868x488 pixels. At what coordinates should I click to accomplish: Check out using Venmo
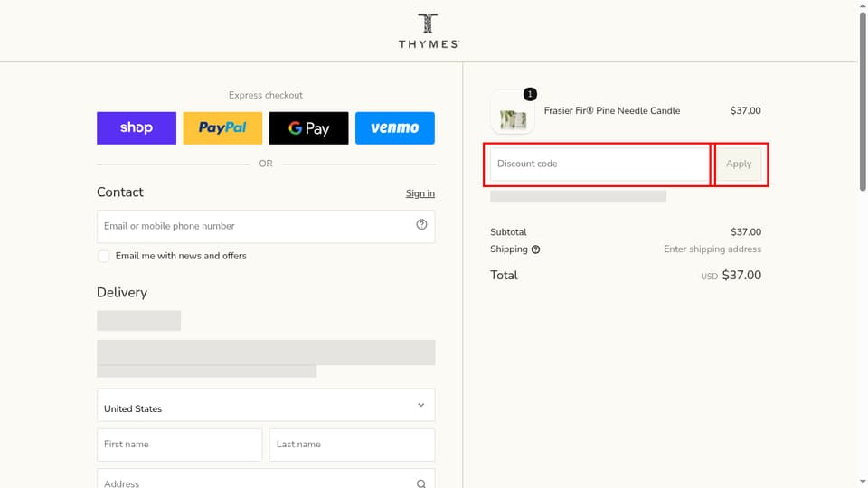[395, 127]
